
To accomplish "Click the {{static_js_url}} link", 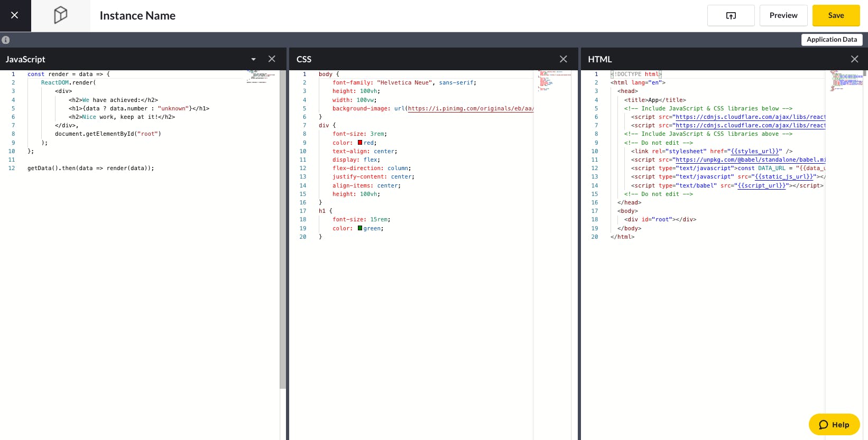I will tap(784, 176).
